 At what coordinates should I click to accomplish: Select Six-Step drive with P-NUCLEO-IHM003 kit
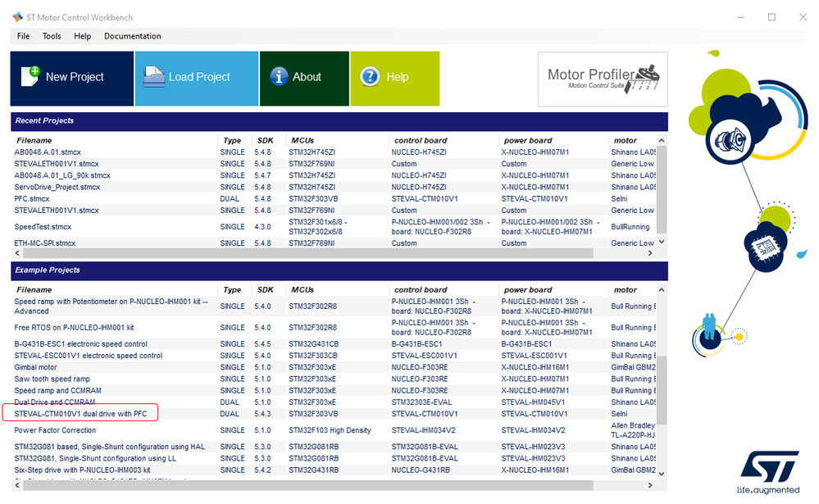pos(82,470)
